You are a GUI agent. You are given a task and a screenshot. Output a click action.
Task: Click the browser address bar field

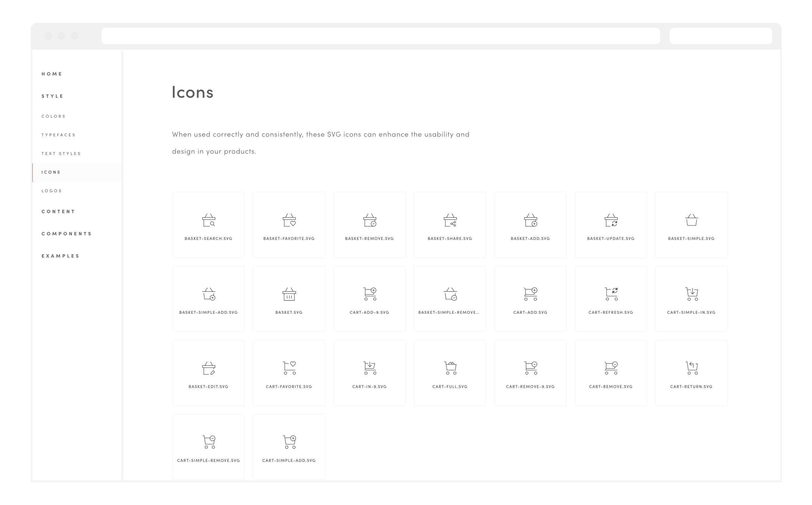381,36
